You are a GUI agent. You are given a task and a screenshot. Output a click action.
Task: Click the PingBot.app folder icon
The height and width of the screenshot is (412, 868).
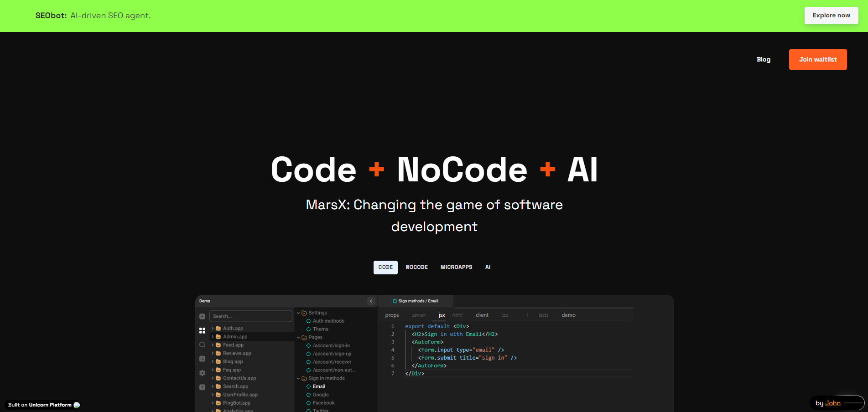tap(218, 403)
